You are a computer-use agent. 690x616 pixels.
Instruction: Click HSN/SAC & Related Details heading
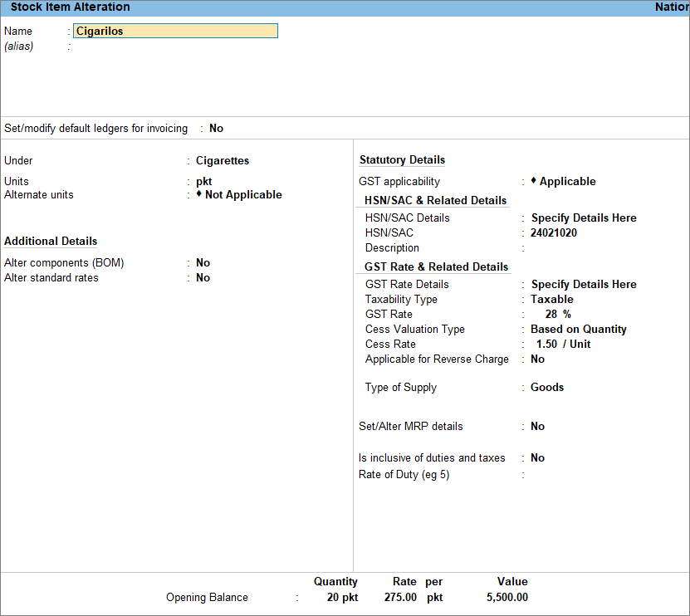click(435, 200)
